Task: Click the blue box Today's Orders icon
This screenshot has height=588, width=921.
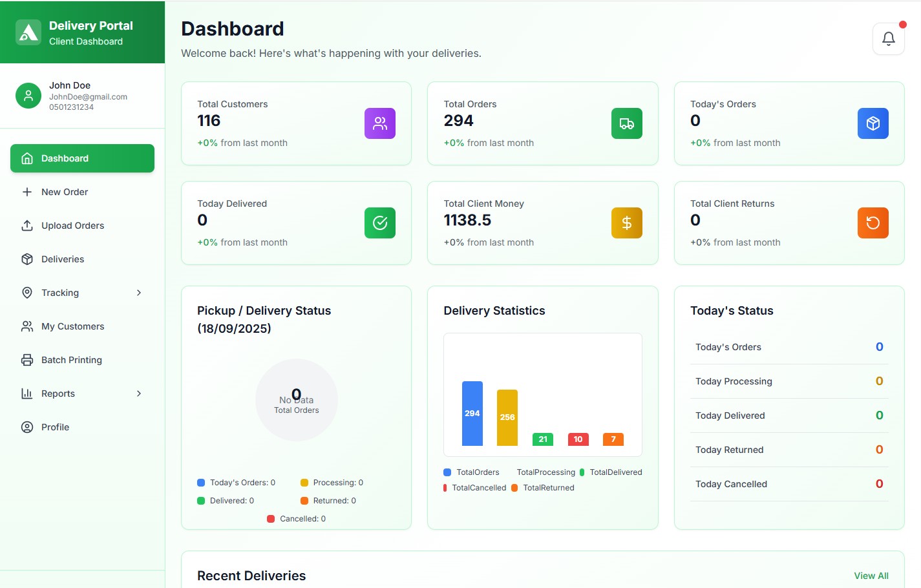Action: (873, 123)
